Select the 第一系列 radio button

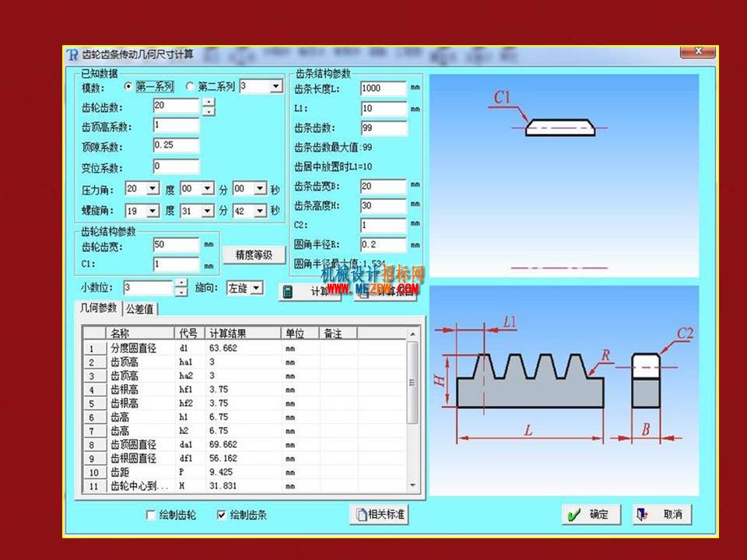click(128, 86)
